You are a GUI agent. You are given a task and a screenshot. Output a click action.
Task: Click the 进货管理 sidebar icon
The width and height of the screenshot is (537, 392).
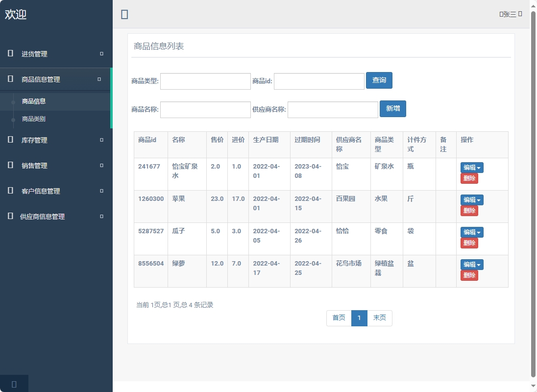point(9,54)
